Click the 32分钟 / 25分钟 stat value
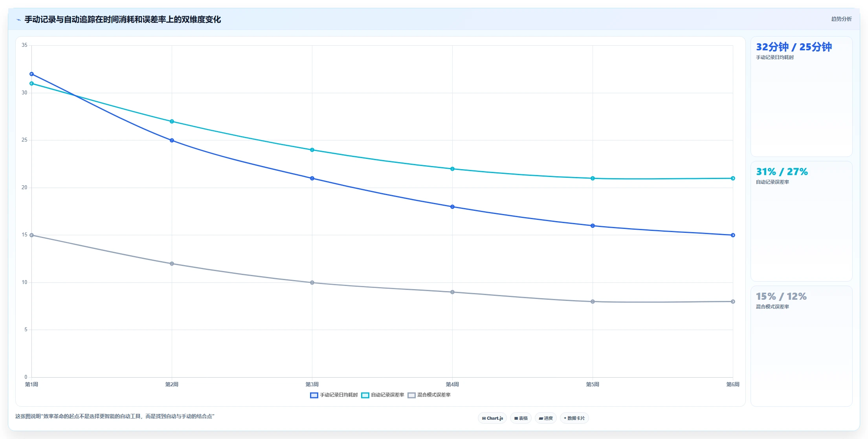868x439 pixels. click(x=794, y=47)
